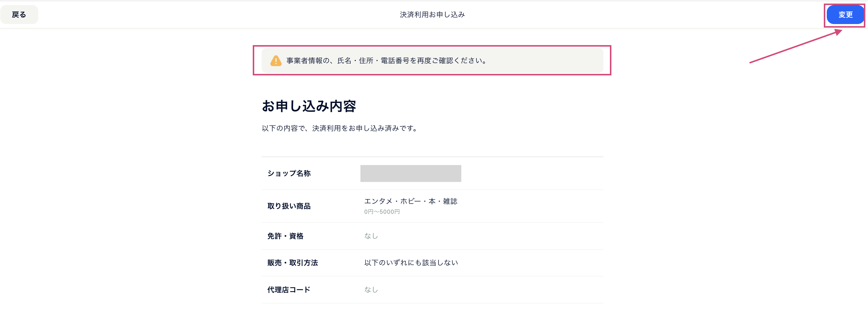Click the お申し込み内容 heading
The width and height of the screenshot is (868, 317).
309,106
